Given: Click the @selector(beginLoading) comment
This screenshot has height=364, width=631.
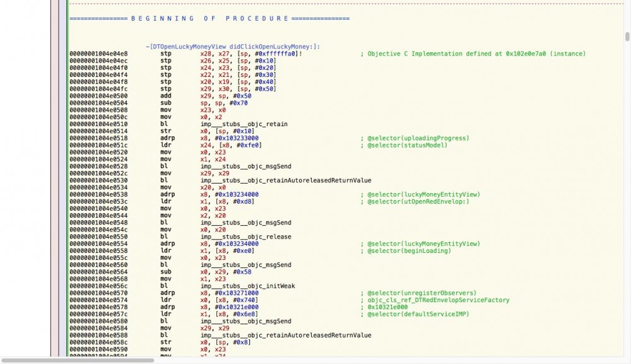Looking at the screenshot, I should pos(406,250).
